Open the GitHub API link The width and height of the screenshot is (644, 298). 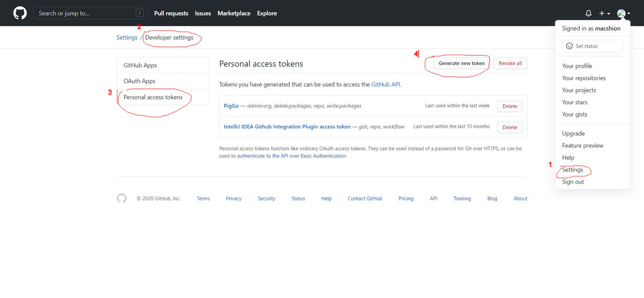pos(385,85)
